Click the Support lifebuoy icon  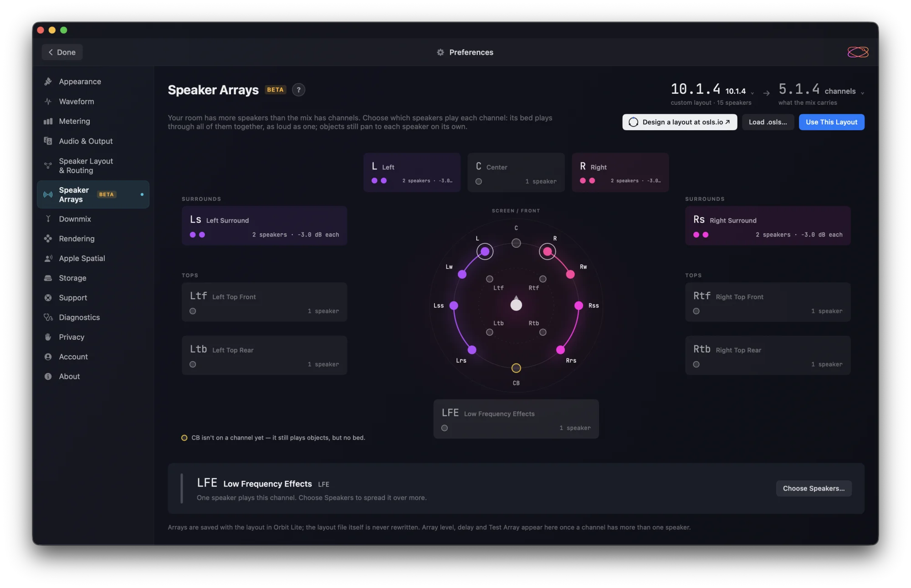point(48,297)
